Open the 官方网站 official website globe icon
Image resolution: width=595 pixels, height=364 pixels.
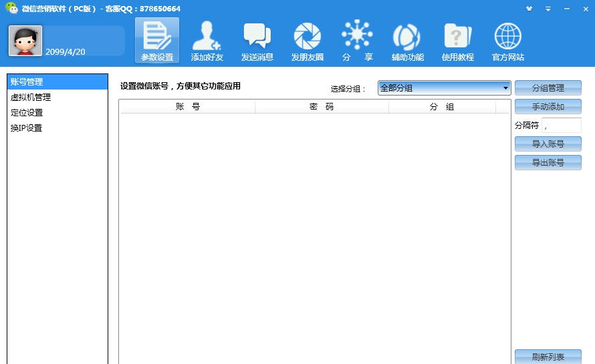pos(507,40)
